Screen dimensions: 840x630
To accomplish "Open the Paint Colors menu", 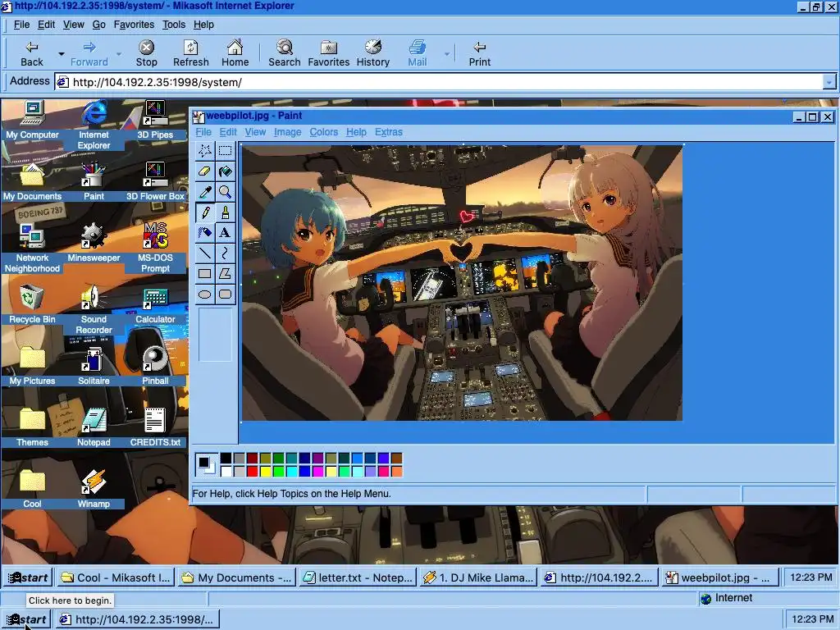I will point(323,132).
